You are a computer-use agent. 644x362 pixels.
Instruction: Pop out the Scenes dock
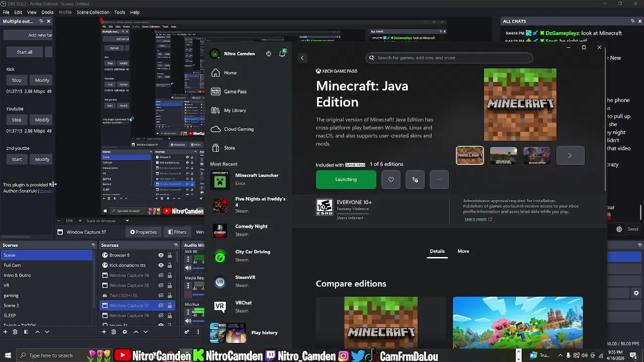click(x=93, y=245)
